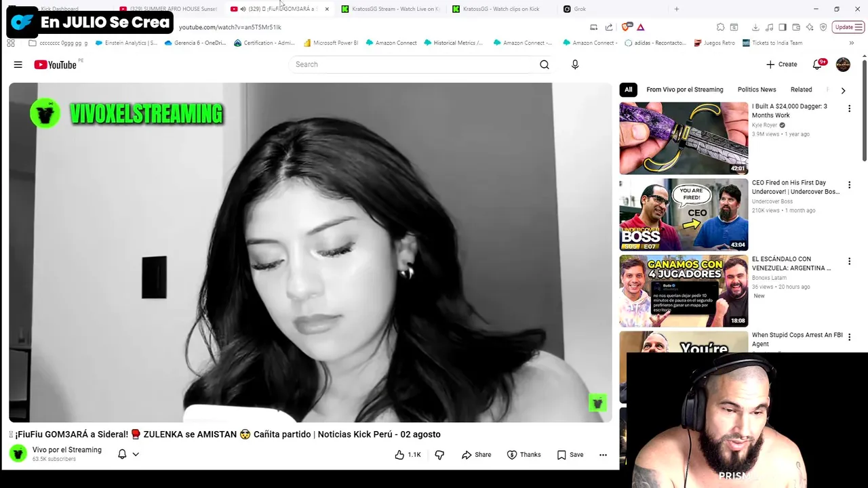Play Ganamos con 4 Jugadores thumbnail

pyautogui.click(x=684, y=291)
